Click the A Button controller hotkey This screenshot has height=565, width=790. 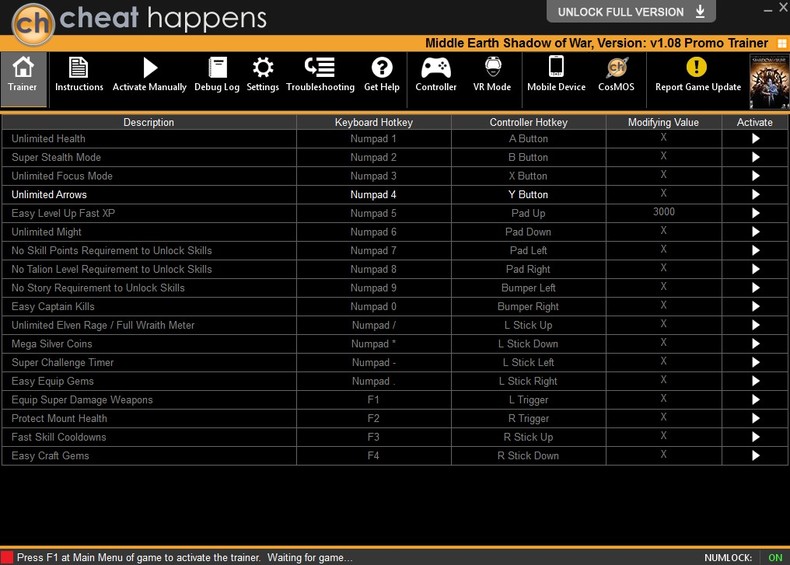528,139
